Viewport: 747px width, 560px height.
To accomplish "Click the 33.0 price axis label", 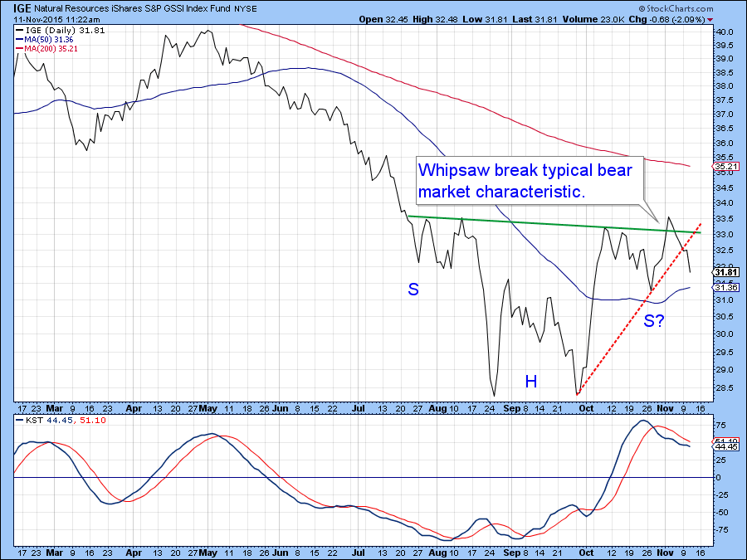I will (x=725, y=235).
